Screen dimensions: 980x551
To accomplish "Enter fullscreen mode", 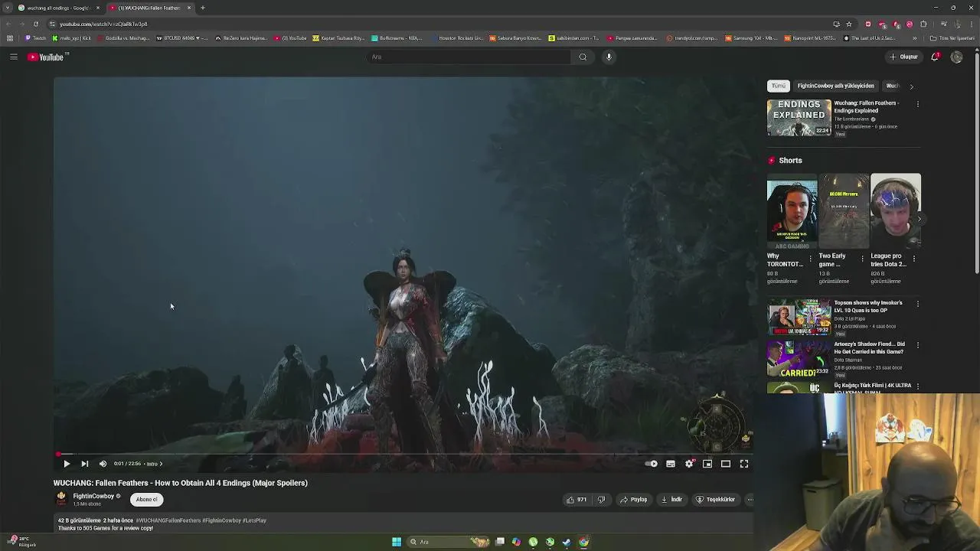I will [744, 464].
